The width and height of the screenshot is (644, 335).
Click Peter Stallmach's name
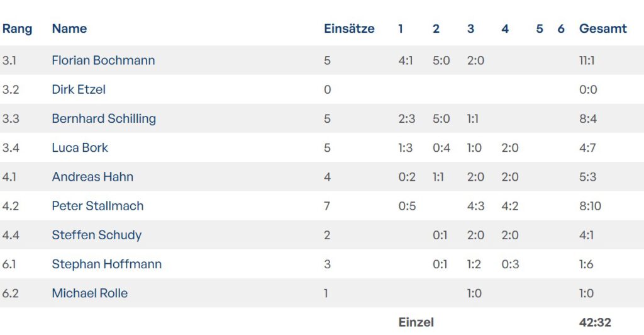(97, 206)
